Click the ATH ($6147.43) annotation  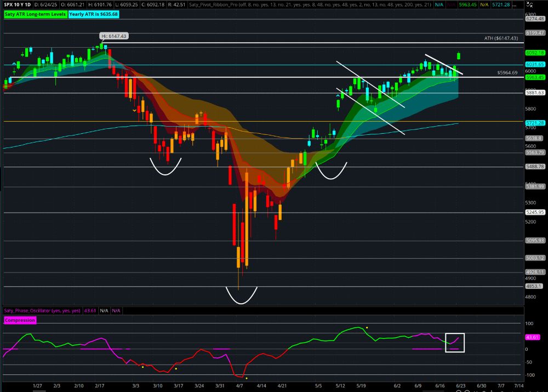501,38
